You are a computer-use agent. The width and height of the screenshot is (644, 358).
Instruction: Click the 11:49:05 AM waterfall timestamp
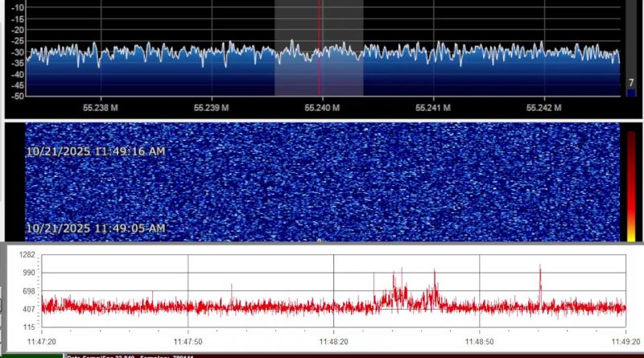pyautogui.click(x=96, y=228)
